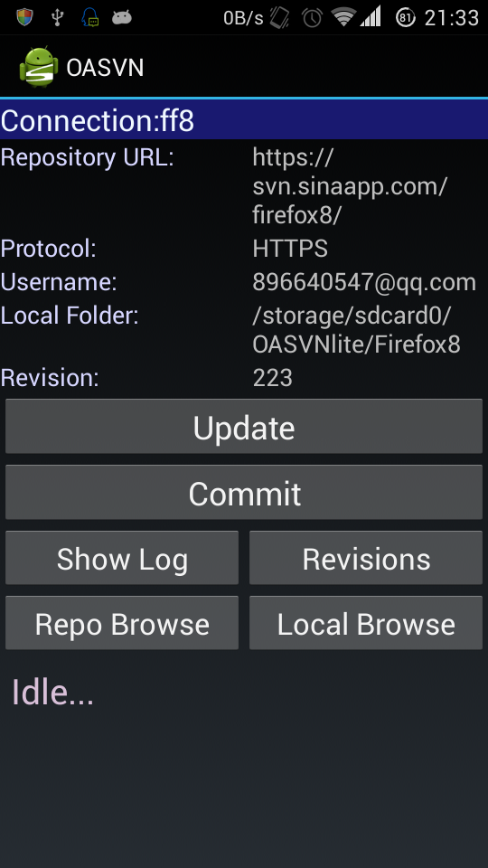The height and width of the screenshot is (868, 488).
Task: Tap the Android debug notification icon
Action: [x=122, y=18]
